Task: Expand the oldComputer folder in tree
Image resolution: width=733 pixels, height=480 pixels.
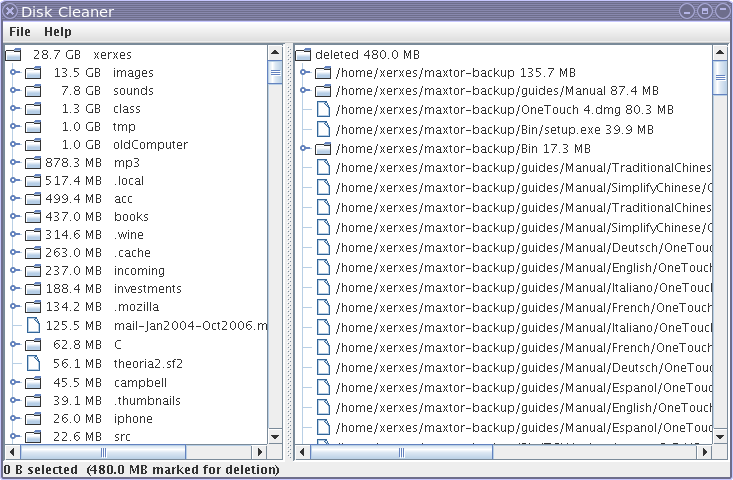Action: click(x=15, y=145)
